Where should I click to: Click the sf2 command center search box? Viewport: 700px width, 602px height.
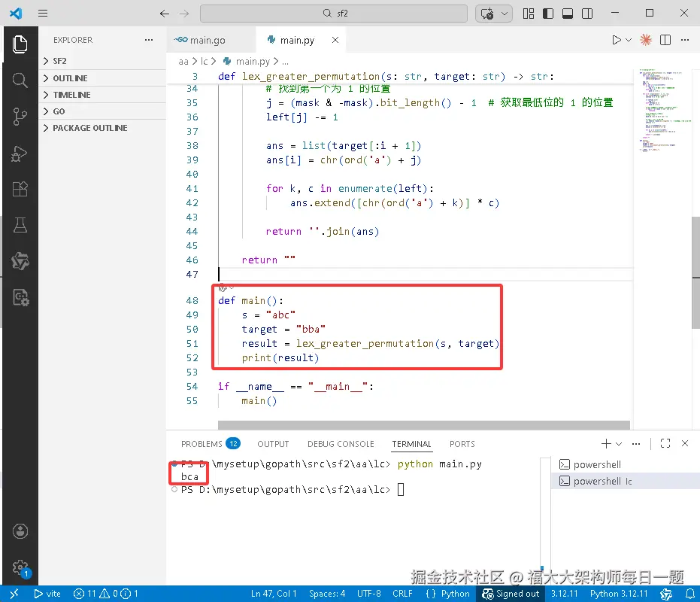[x=334, y=14]
